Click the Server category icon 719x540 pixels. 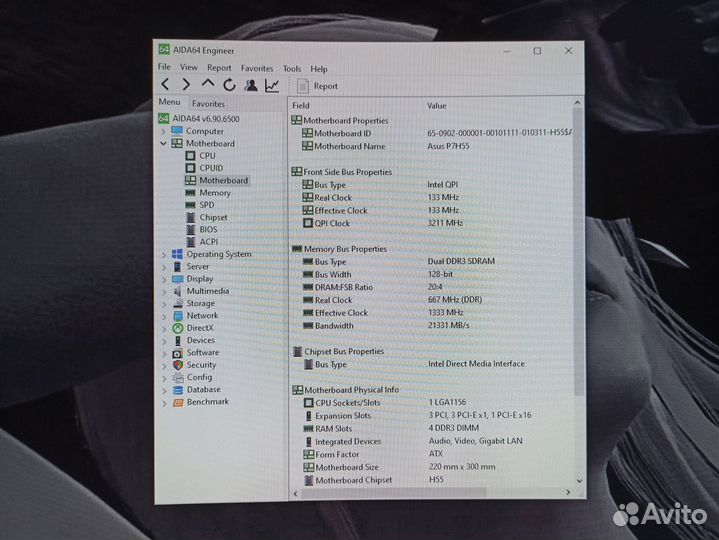177,266
